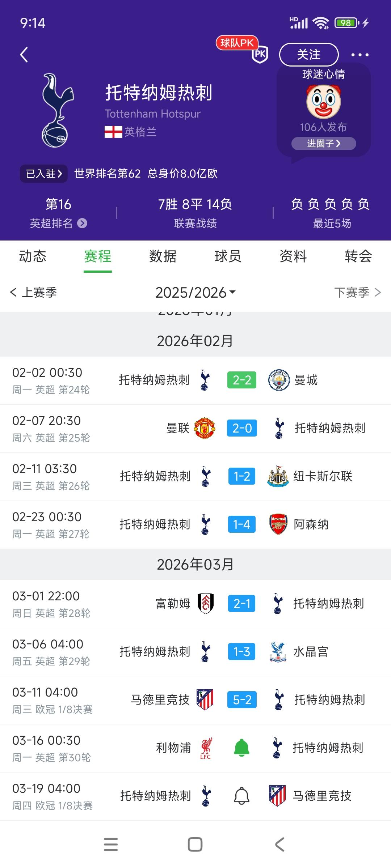Open the 2025/2026 season dropdown
This screenshot has width=391, height=868.
pyautogui.click(x=195, y=293)
